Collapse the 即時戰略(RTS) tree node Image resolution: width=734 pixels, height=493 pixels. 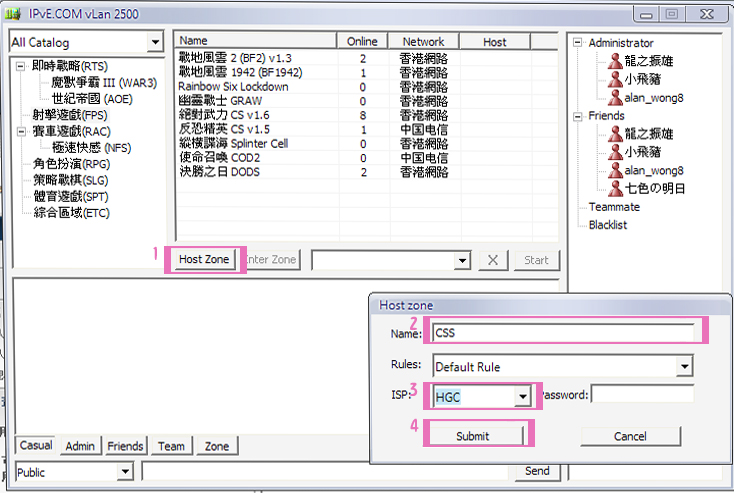(21, 66)
